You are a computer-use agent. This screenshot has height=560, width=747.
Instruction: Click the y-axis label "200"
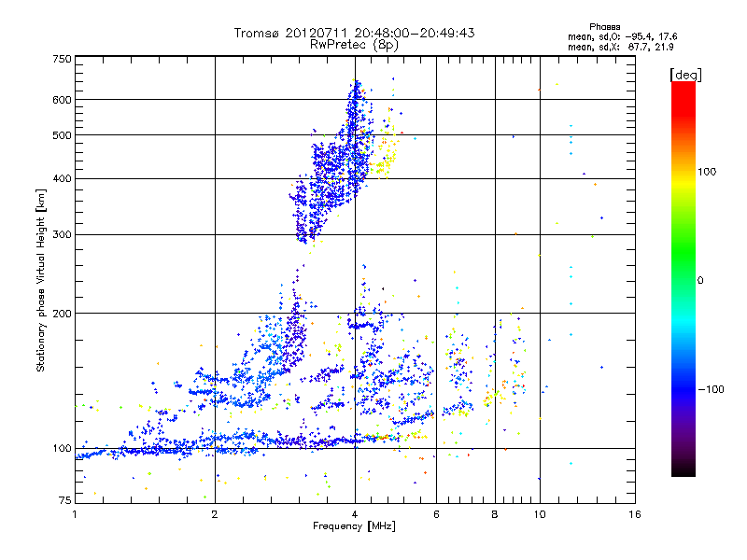[62, 314]
